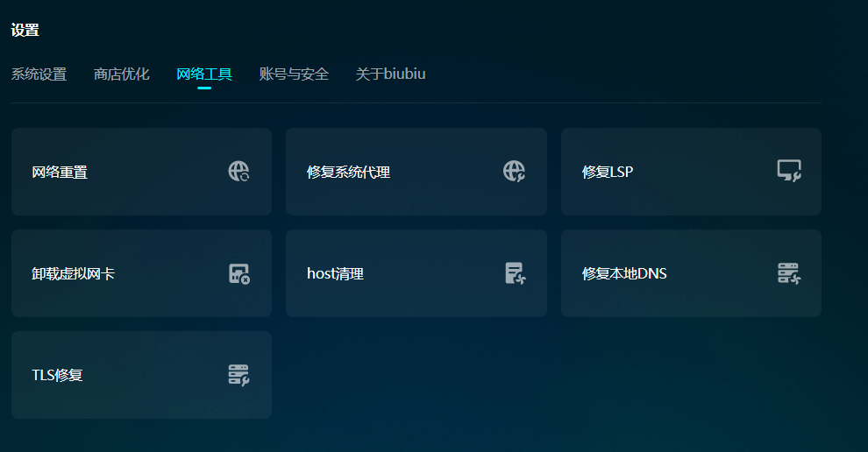
Task: Click the globe wrench icon on 修复系统代理
Action: (x=515, y=172)
